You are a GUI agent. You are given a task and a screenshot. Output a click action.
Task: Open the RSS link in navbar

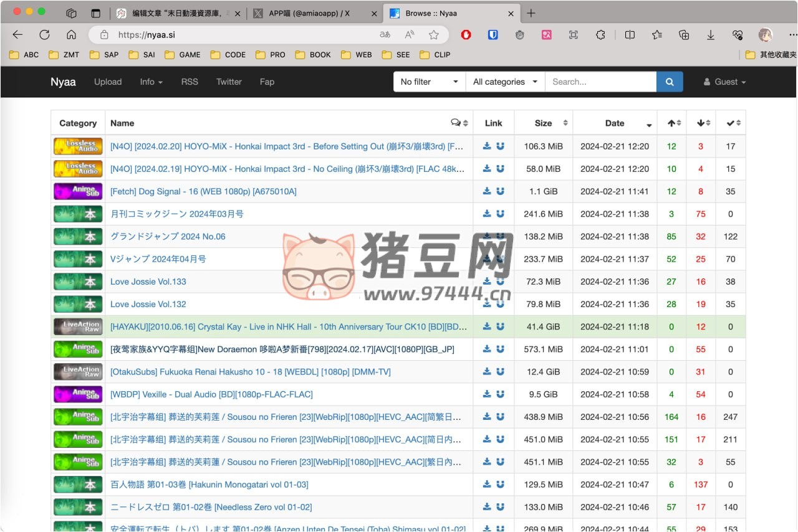[x=190, y=82]
